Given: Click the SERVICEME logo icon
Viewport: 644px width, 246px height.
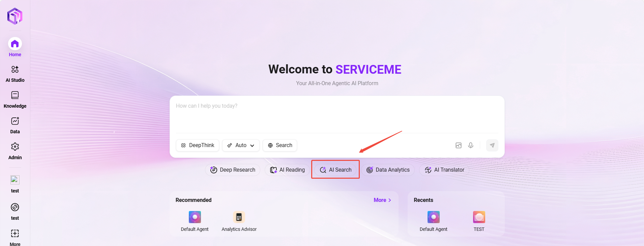Looking at the screenshot, I should [x=15, y=16].
